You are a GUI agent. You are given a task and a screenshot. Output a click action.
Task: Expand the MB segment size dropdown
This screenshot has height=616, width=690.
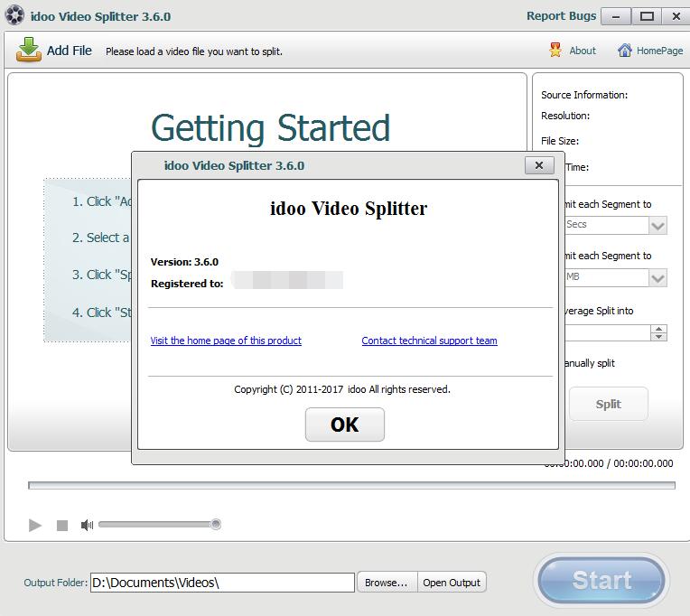[657, 277]
